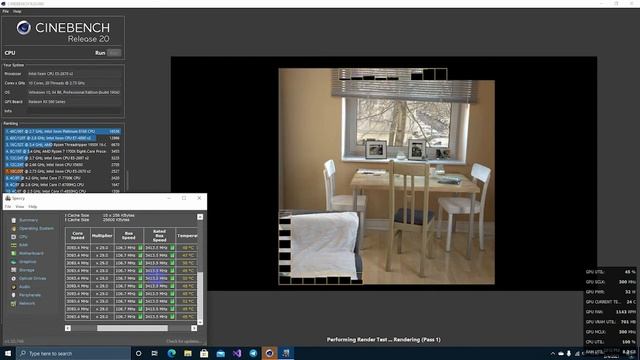Click the OneDrive cloud tray icon
This screenshot has width=640, height=360.
point(561,353)
